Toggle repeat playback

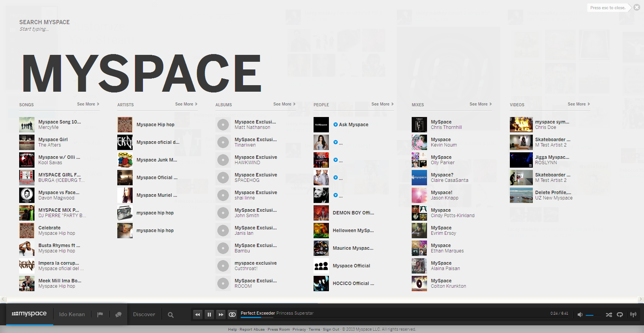[620, 315]
